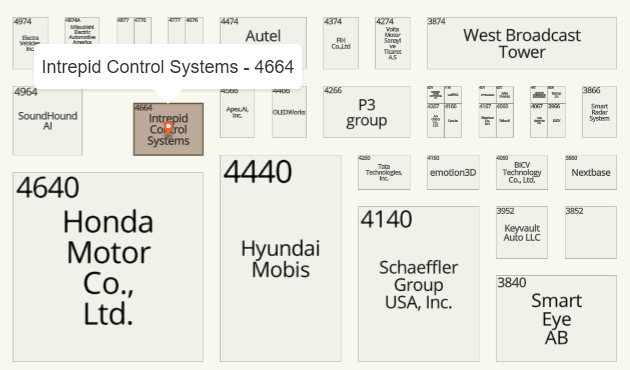Select the Tata Technologies, Inc. booth

coord(384,172)
